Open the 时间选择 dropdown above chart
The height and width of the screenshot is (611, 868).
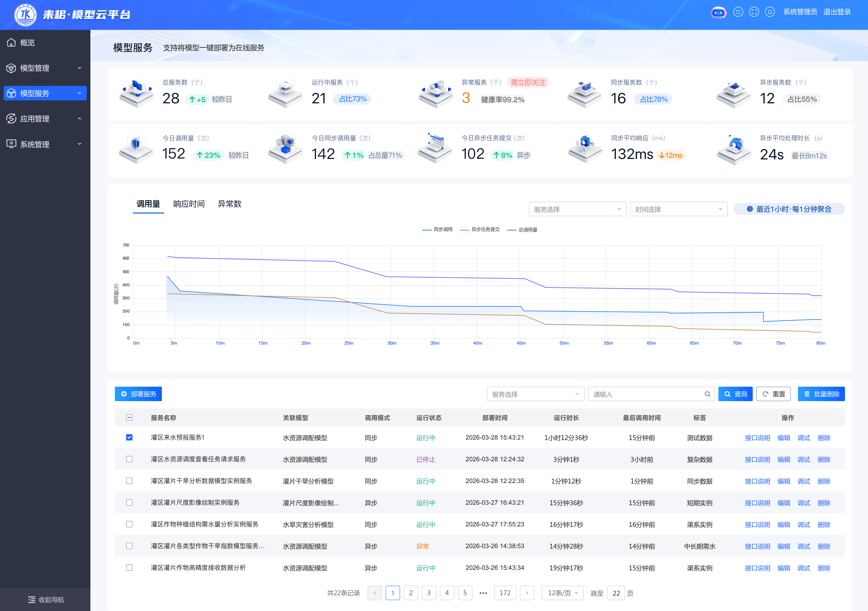(679, 209)
